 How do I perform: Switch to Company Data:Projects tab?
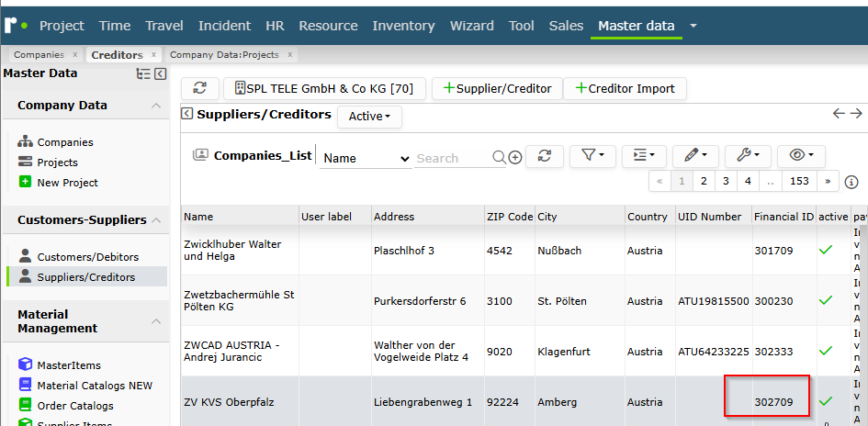point(224,55)
